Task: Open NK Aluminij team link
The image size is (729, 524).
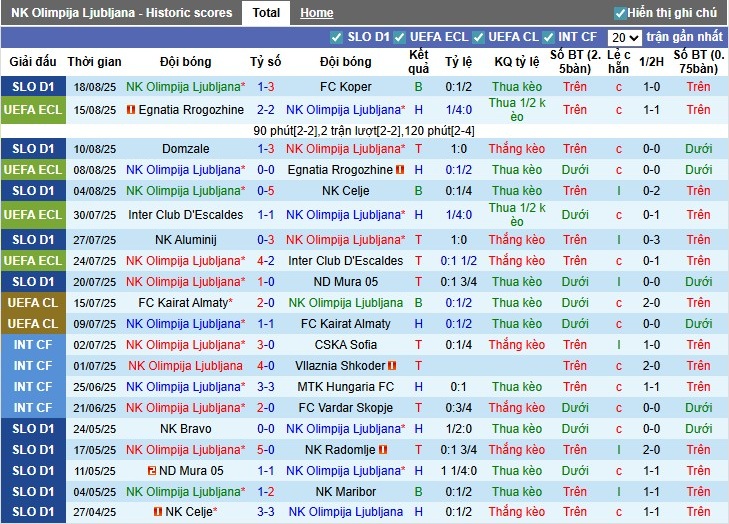Action: (186, 240)
